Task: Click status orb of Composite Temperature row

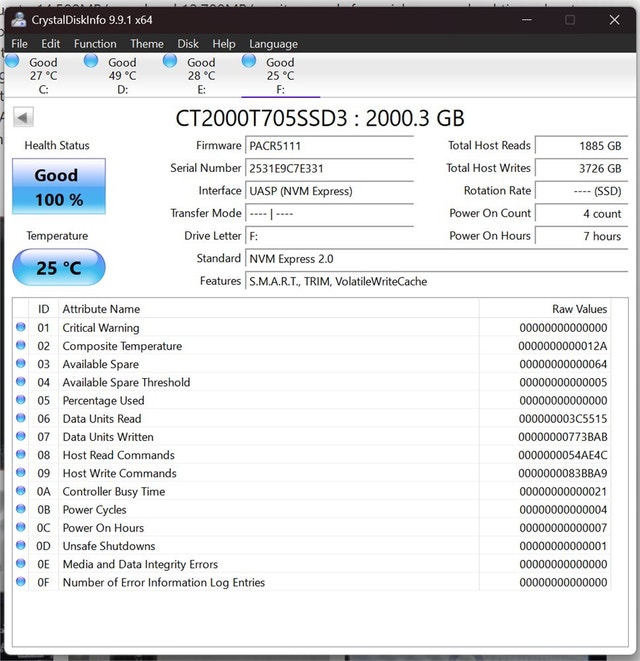Action: [21, 345]
